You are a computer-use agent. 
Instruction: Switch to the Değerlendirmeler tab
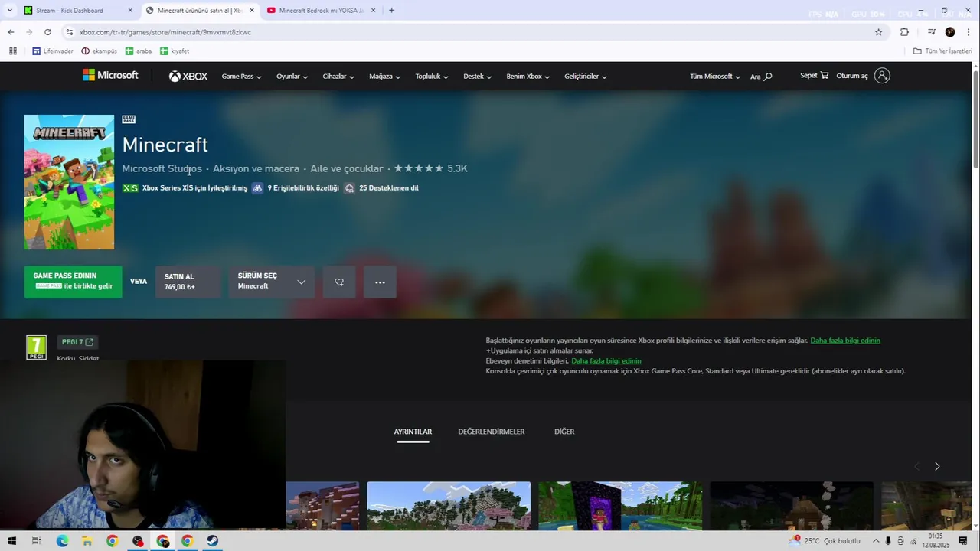coord(492,432)
